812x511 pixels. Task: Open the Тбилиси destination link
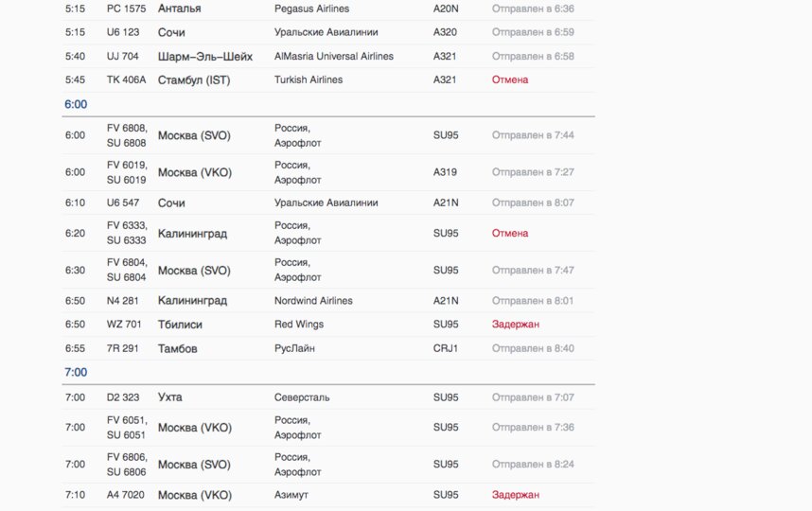[x=180, y=325]
